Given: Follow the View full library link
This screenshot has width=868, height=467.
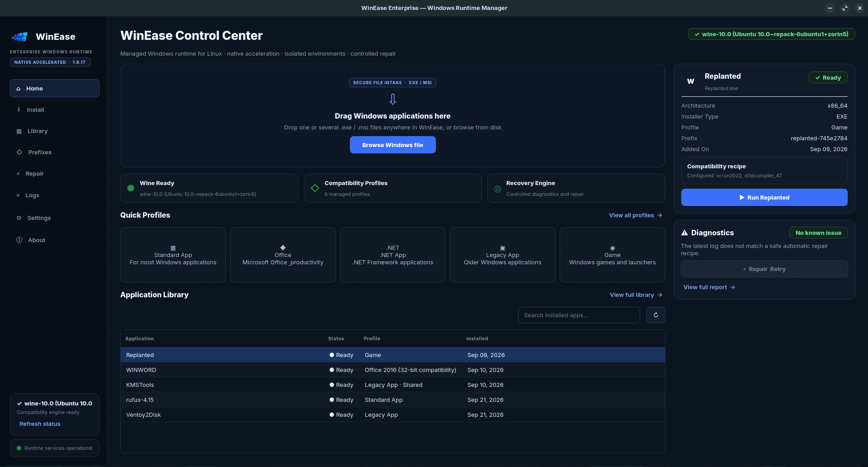Looking at the screenshot, I should click(x=636, y=295).
